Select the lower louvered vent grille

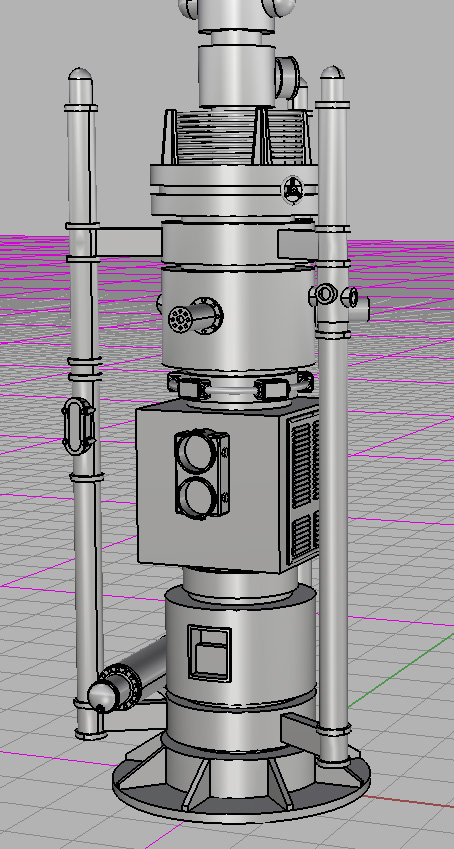(304, 536)
